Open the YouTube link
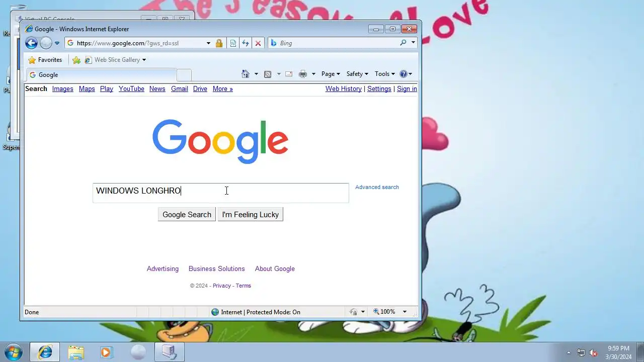This screenshot has height=362, width=644. click(x=131, y=89)
